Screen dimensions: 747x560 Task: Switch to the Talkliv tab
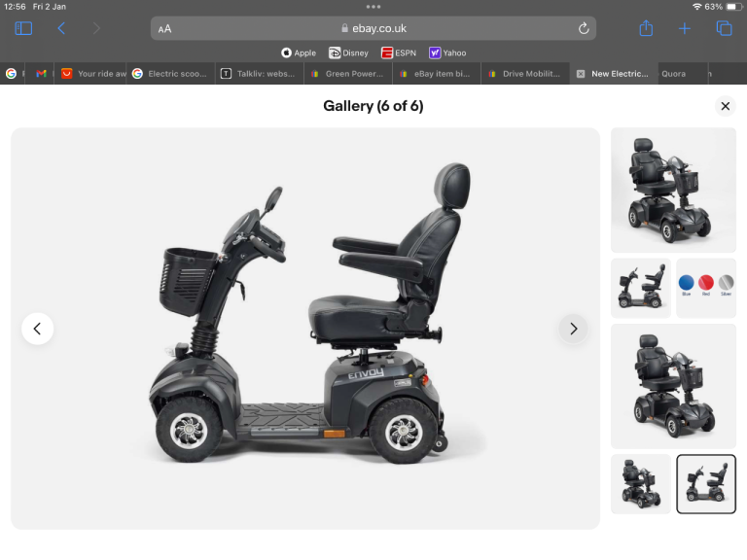coord(258,73)
